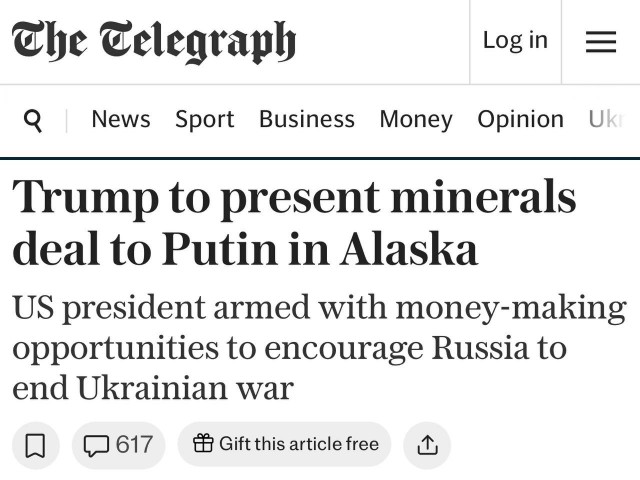The image size is (640, 480).
Task: Click the Log in link
Action: (515, 40)
